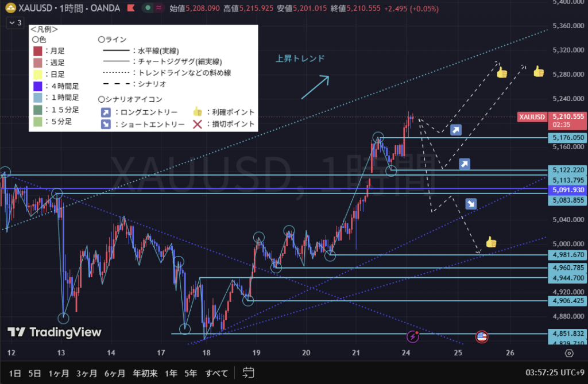Click the purple 5,091.930 price label

568,190
